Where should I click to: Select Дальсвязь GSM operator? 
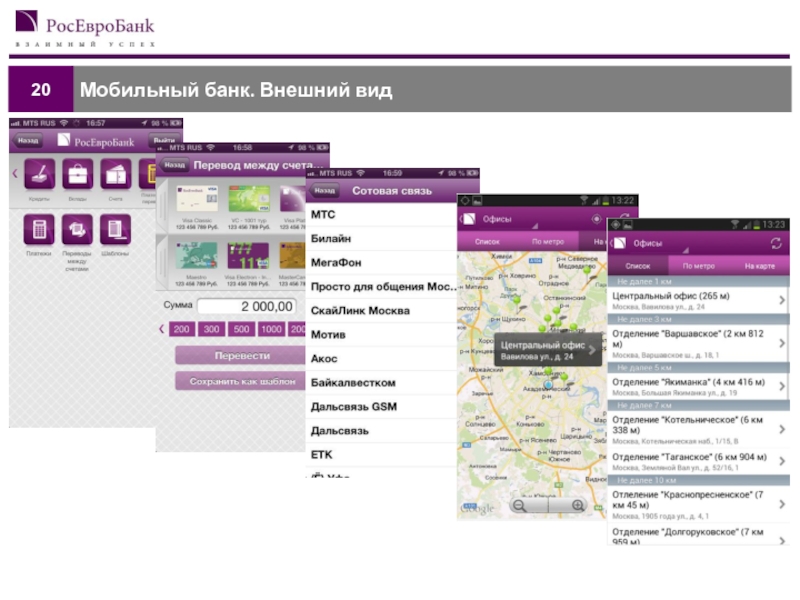[381, 407]
